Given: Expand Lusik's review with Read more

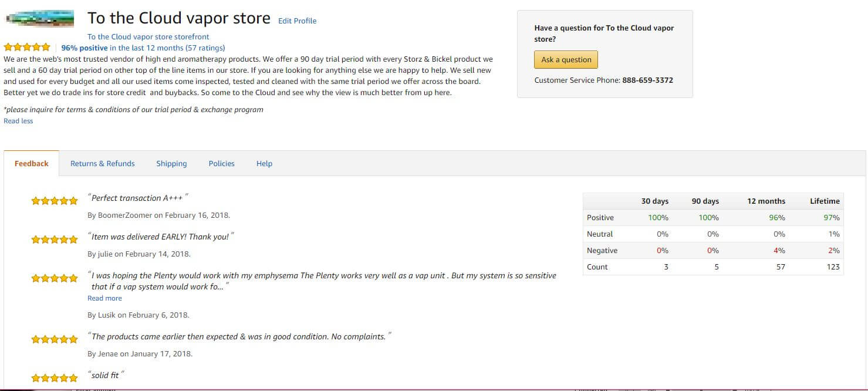Looking at the screenshot, I should [104, 298].
